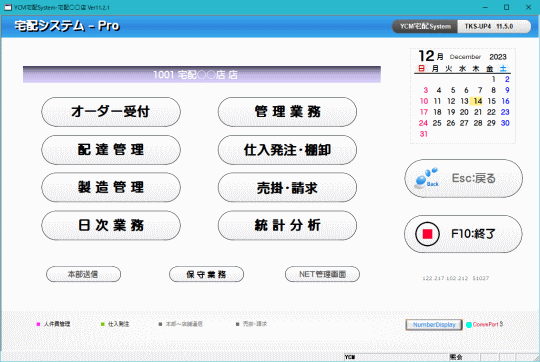This screenshot has height=362, width=540.
Task: Click the cyan CommPort indicator
Action: 469,324
